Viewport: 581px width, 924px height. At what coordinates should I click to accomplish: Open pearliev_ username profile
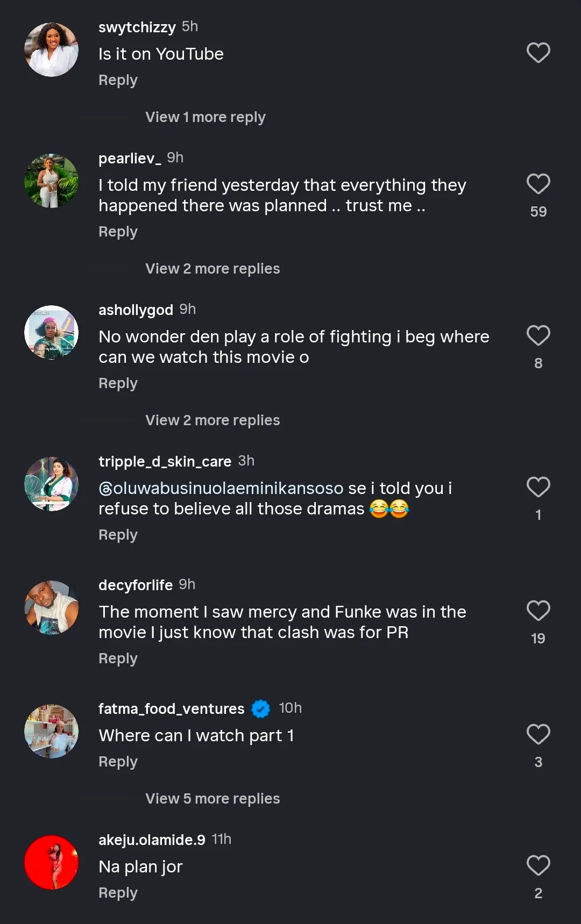[x=130, y=158]
